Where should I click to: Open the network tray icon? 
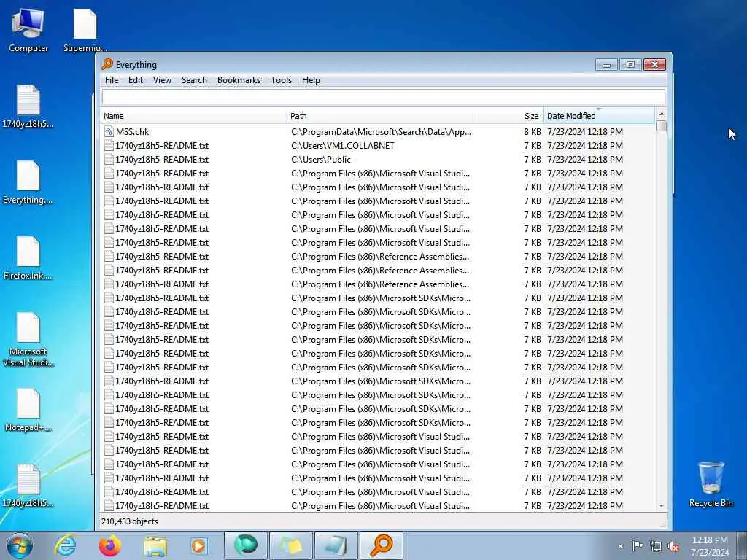[656, 546]
